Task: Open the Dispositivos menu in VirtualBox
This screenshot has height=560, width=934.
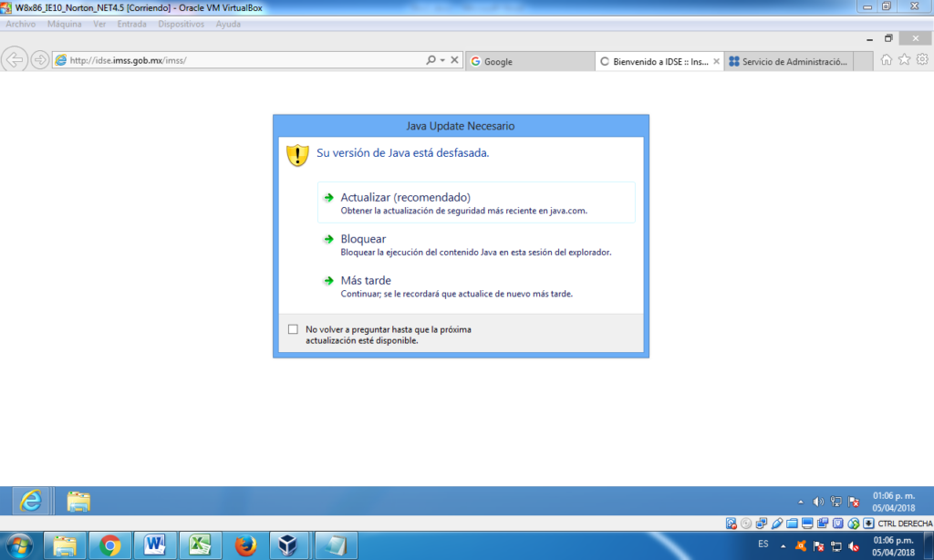Action: point(181,24)
